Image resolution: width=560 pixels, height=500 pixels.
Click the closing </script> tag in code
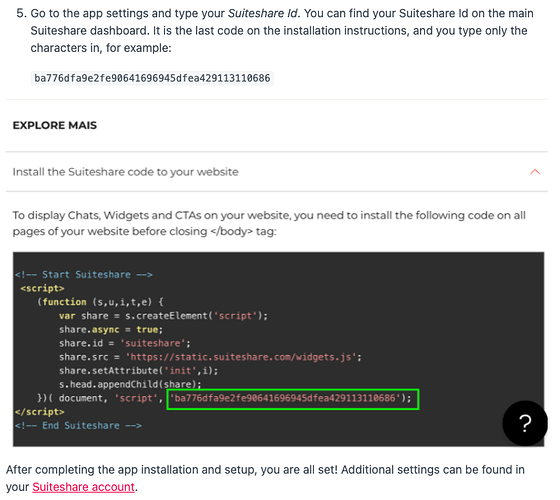(x=40, y=412)
